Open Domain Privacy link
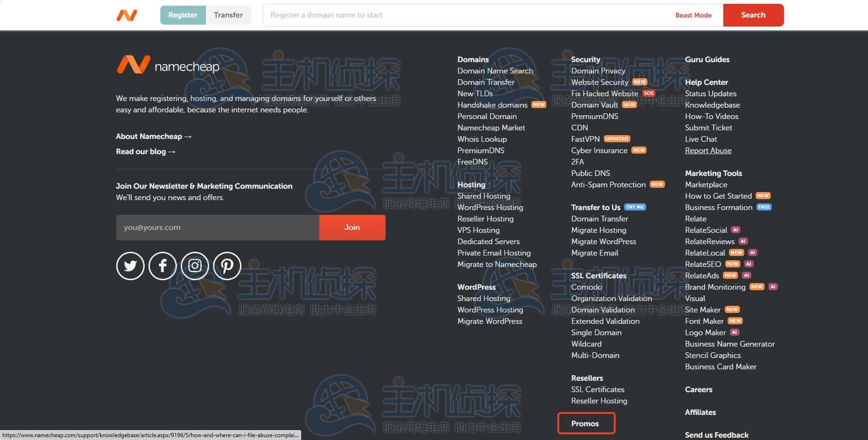The image size is (868, 440). pos(598,71)
